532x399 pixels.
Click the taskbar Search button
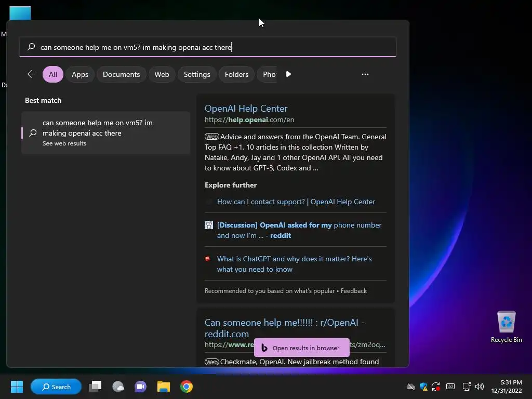tap(56, 387)
